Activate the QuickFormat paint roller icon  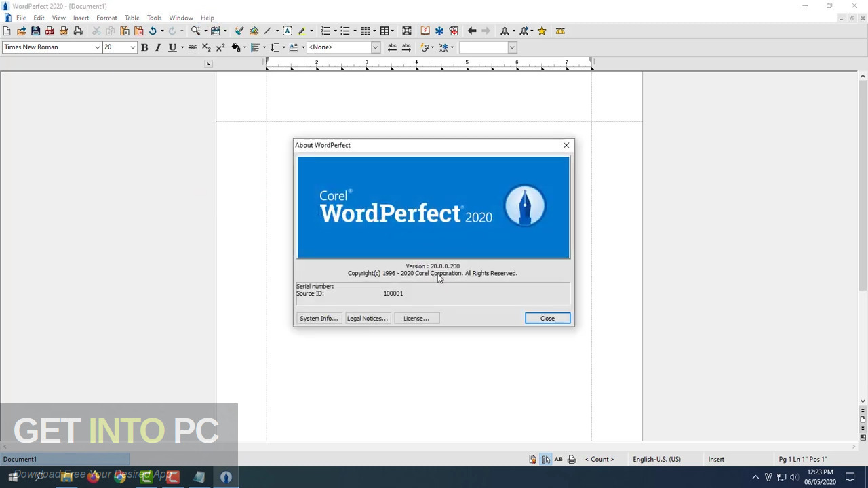(239, 30)
